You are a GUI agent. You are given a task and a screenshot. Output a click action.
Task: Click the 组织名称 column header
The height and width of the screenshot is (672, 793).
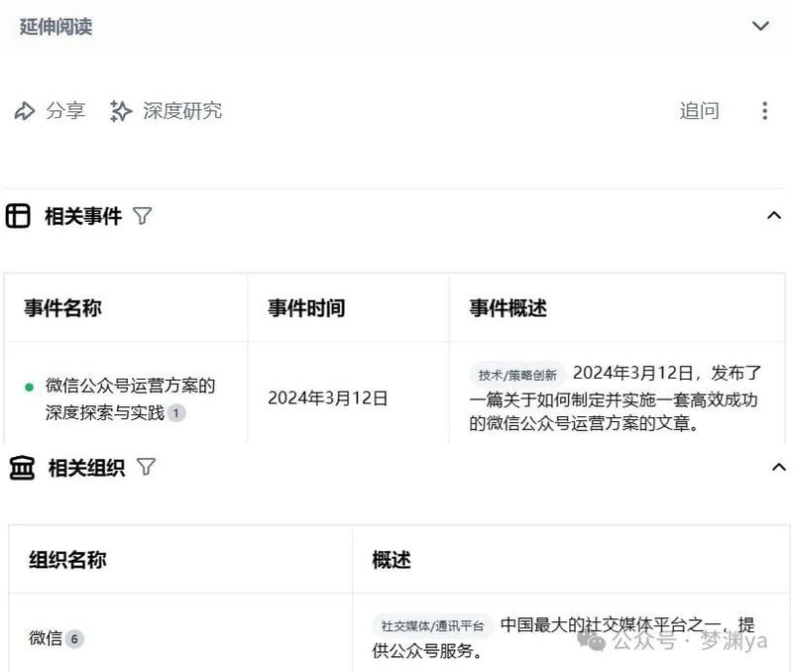[x=67, y=560]
